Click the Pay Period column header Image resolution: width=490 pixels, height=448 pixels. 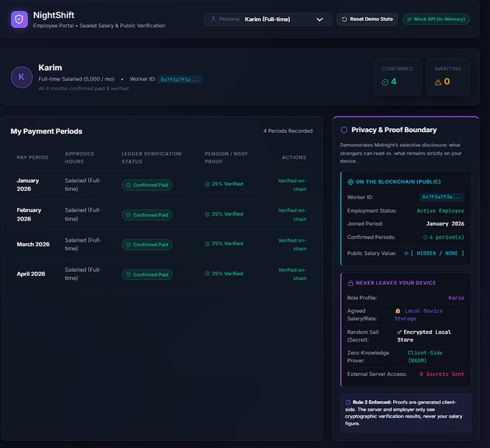pyautogui.click(x=33, y=158)
